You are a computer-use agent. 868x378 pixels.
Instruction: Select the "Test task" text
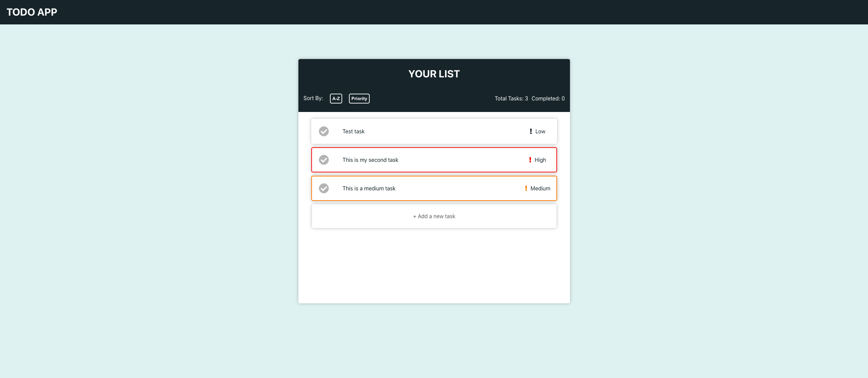click(353, 131)
